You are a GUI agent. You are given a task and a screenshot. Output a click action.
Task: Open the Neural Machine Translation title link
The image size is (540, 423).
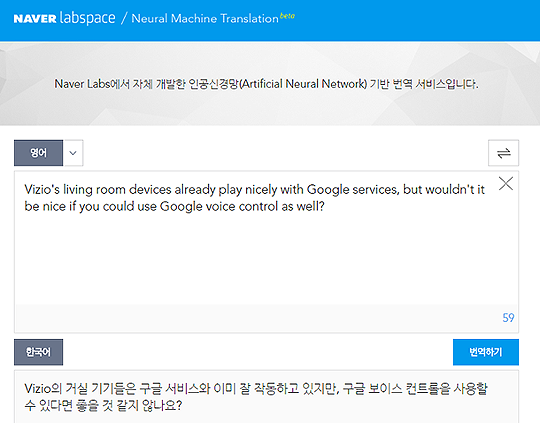click(x=205, y=19)
